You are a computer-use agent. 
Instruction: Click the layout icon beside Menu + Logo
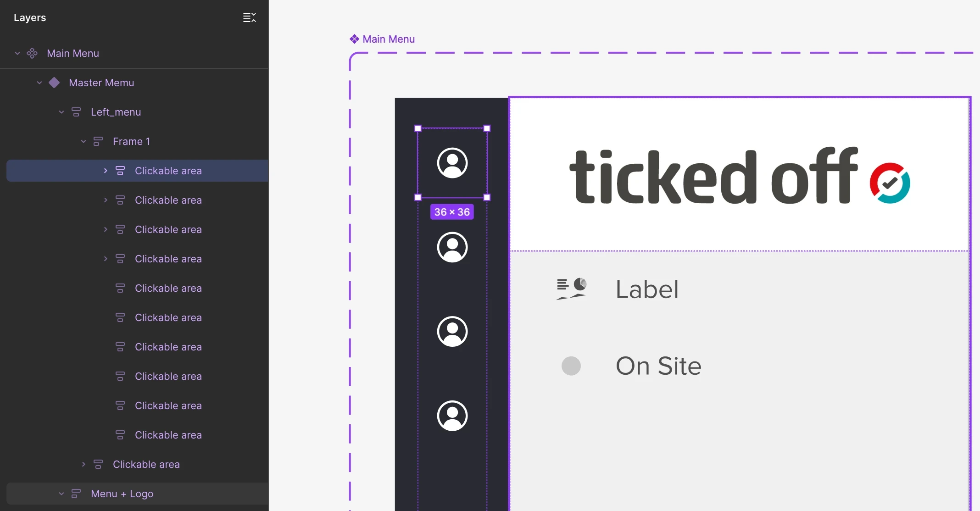76,494
